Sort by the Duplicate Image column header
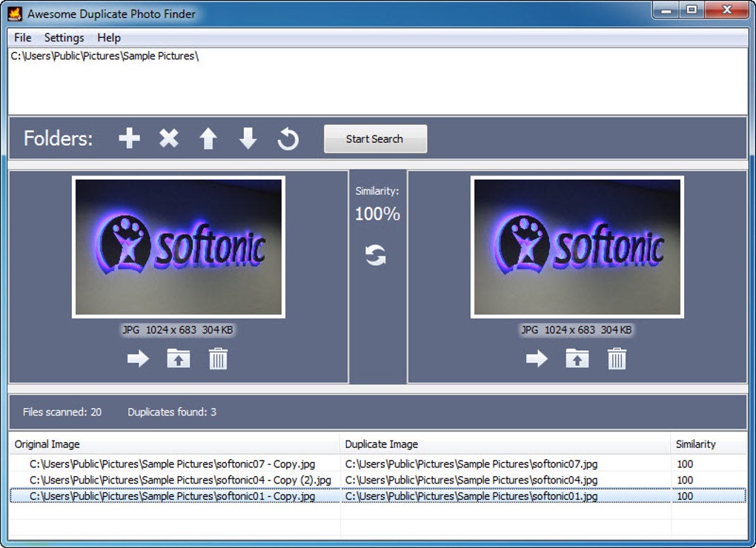 coord(505,444)
